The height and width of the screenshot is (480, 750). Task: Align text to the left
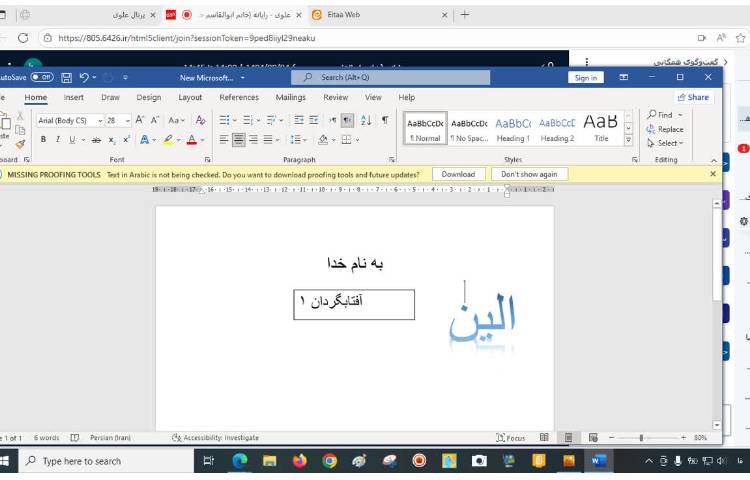point(223,140)
